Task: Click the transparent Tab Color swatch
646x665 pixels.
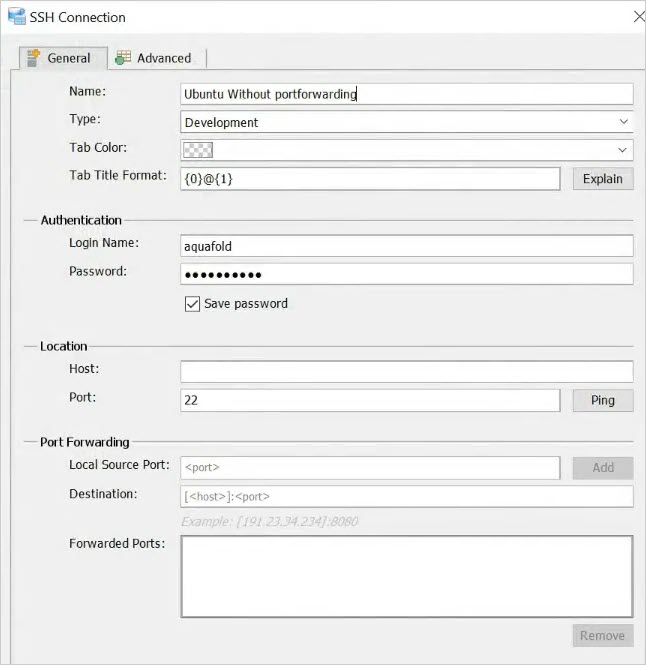Action: pos(198,151)
